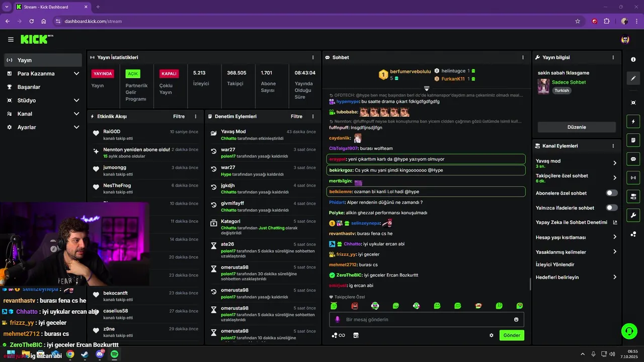Open the hamburger menu beside KICK logo

(11, 39)
